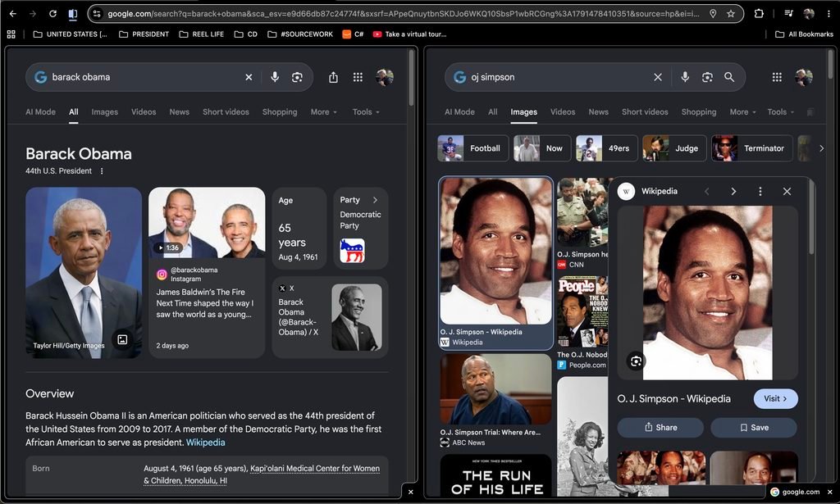Open the bookmarks apps grid icon
Image resolution: width=840 pixels, height=504 pixels.
11,34
